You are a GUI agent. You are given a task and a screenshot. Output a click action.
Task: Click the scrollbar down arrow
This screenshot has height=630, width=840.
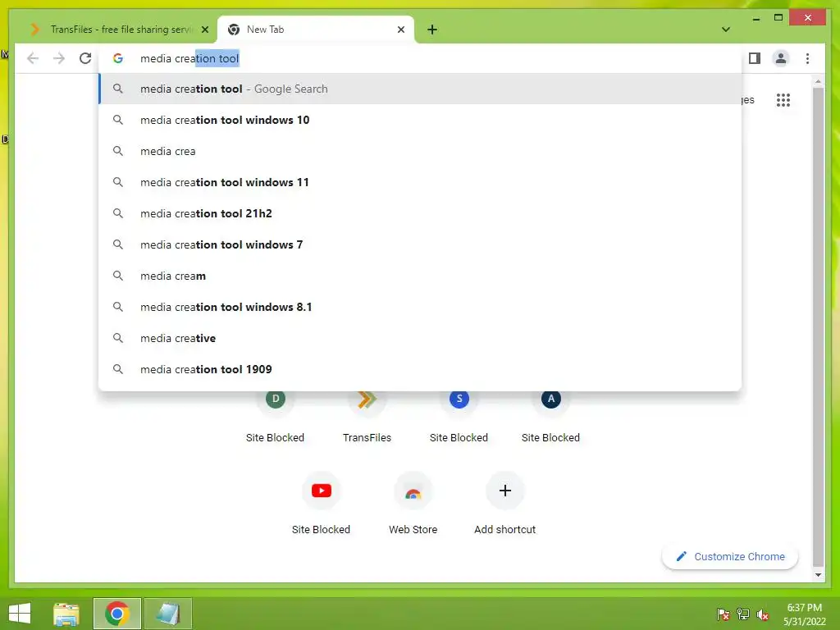click(x=818, y=575)
